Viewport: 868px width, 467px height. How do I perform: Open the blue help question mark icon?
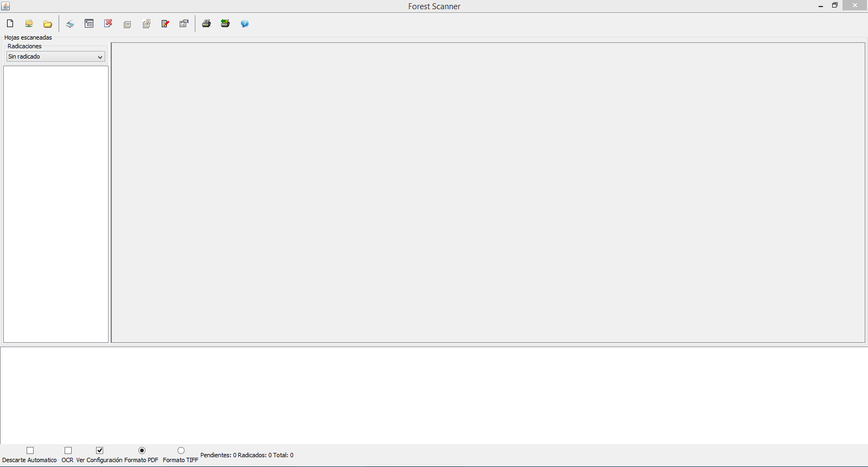245,23
